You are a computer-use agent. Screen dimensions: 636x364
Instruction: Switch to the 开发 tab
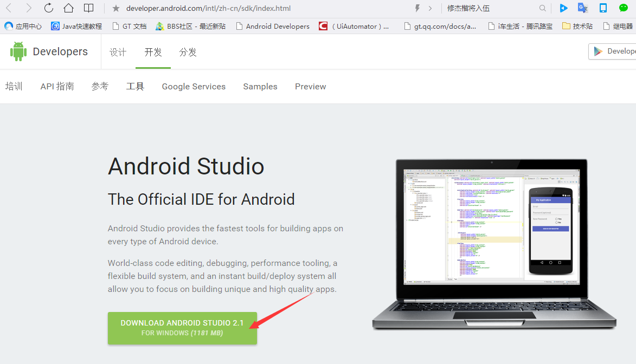[153, 52]
